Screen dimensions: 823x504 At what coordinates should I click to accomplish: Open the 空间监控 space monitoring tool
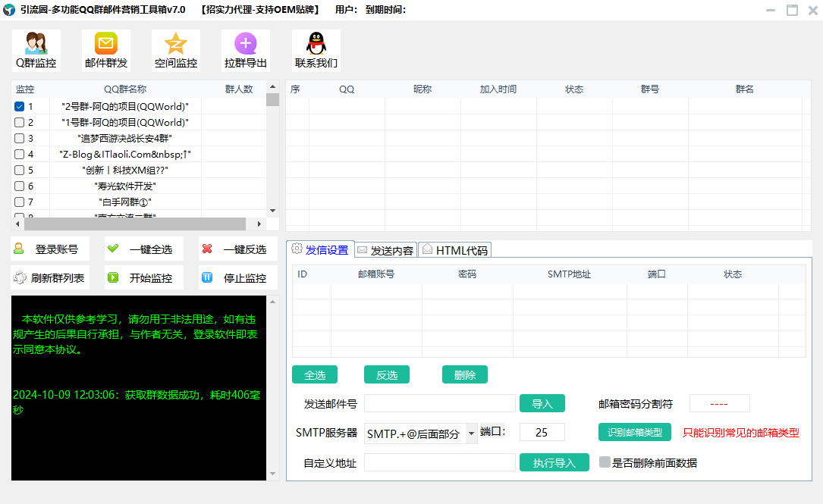(176, 51)
